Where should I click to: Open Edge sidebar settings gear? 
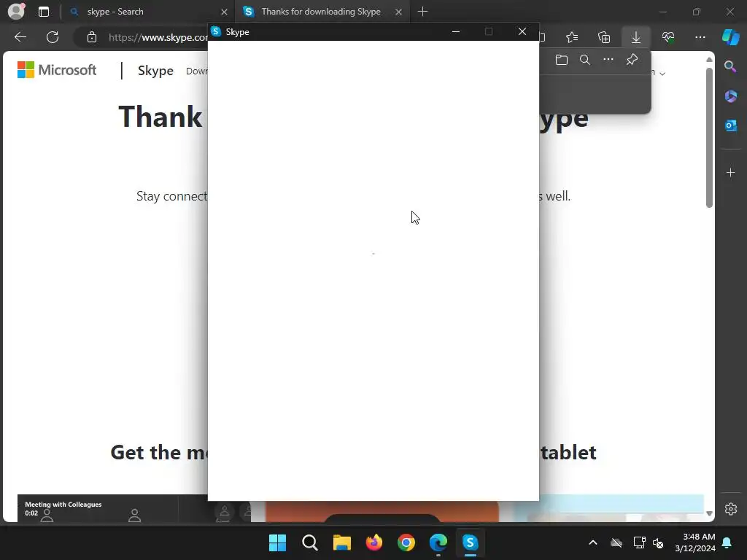(x=730, y=509)
